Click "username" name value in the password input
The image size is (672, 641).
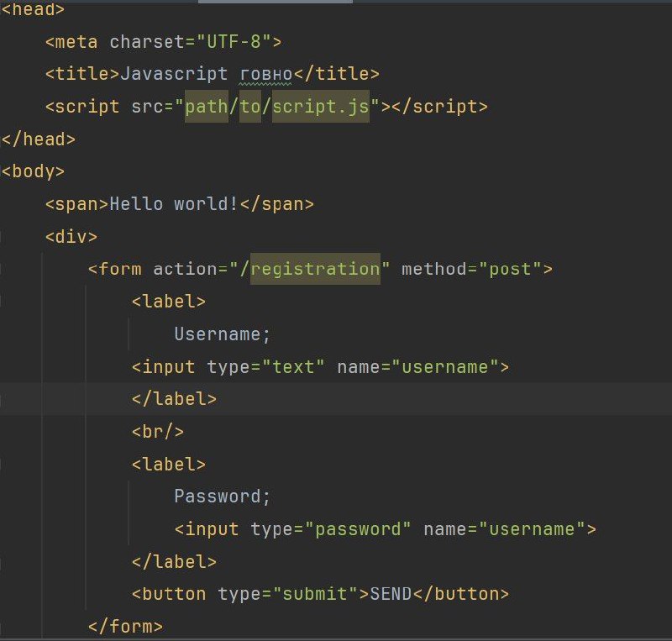(x=532, y=529)
